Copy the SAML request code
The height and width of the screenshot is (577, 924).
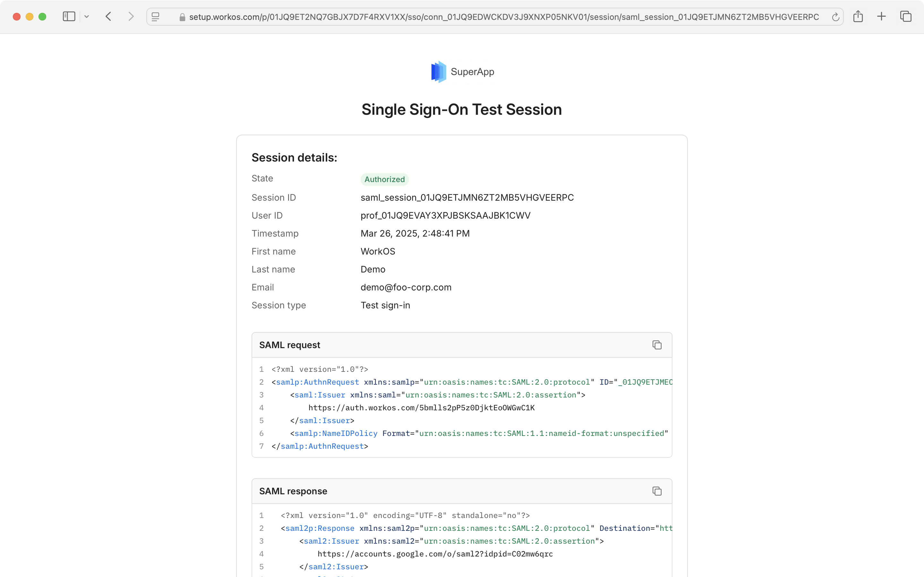click(657, 345)
